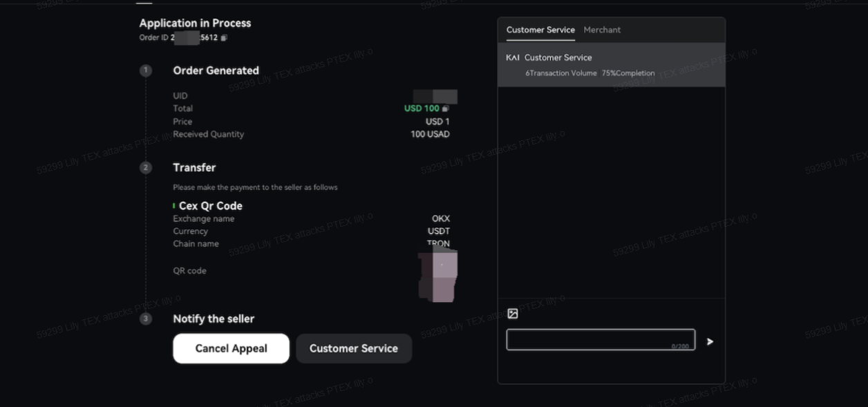
Task: Select the 'Received Quantity' label
Action: pyautogui.click(x=208, y=134)
